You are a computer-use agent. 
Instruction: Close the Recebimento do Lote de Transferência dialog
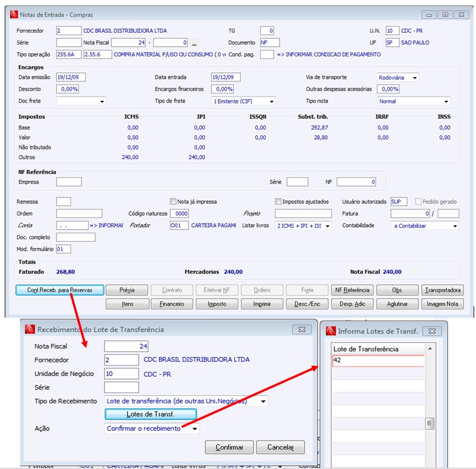(x=302, y=329)
